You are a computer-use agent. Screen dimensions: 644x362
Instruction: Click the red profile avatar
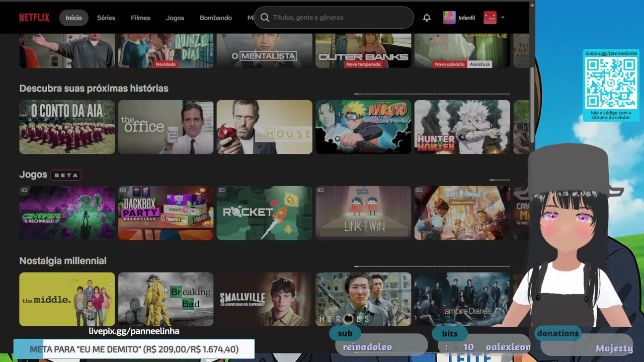490,18
